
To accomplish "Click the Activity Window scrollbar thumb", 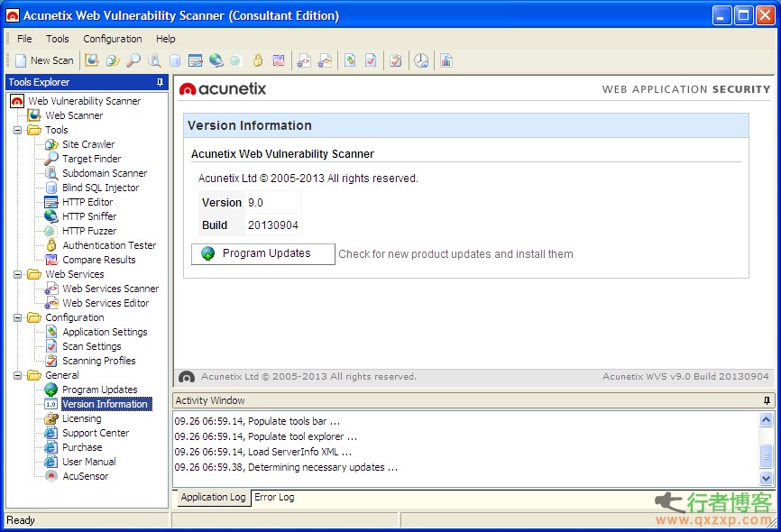I will tap(766, 455).
